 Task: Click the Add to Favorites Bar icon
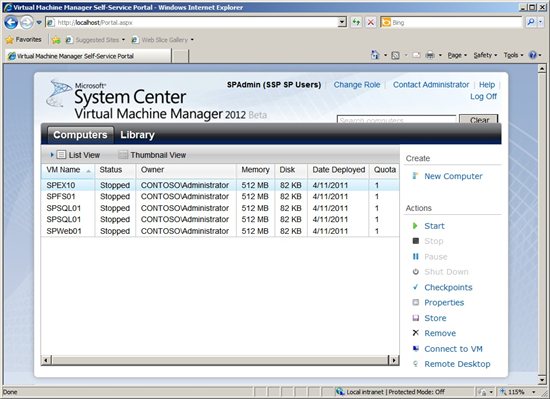(x=56, y=40)
